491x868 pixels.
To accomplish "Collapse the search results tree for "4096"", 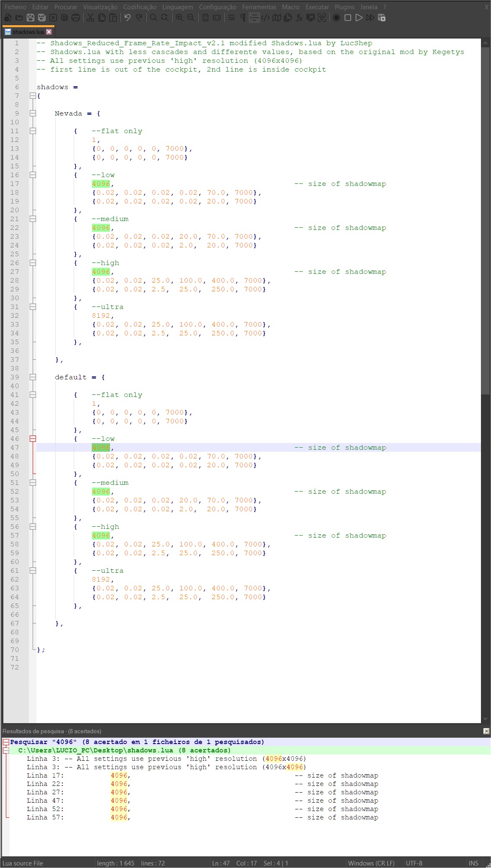I will (x=6, y=742).
